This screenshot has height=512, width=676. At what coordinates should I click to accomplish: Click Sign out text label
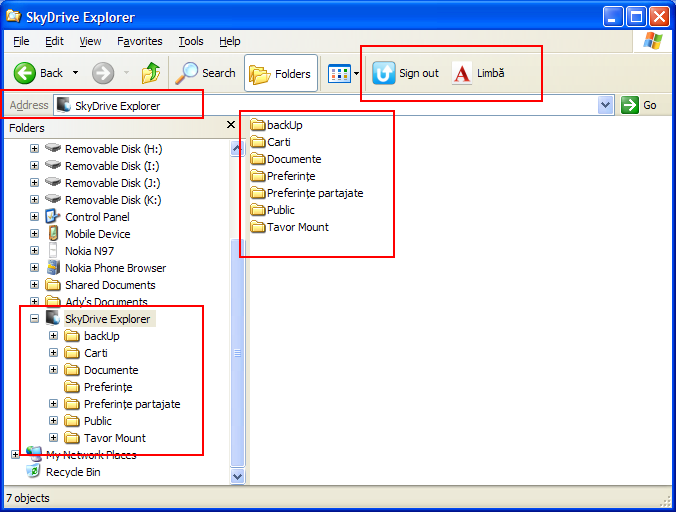pos(419,73)
